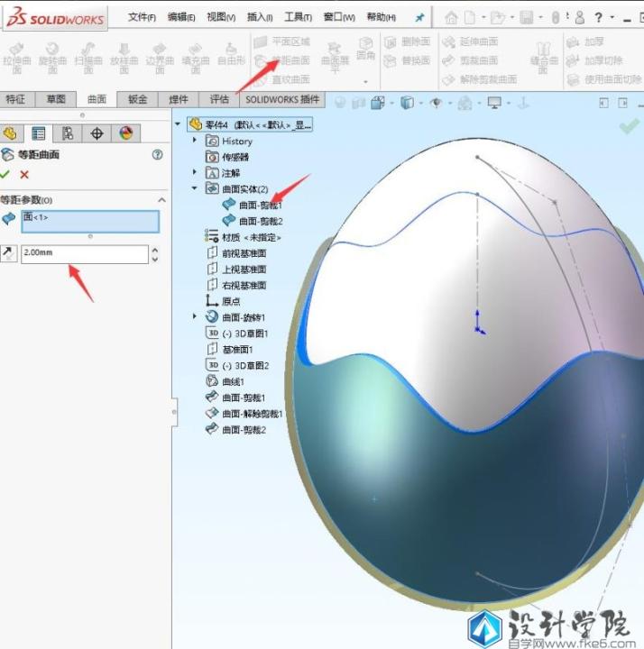
Task: Collapse the 曲面实体(2) folder
Action: [x=195, y=188]
